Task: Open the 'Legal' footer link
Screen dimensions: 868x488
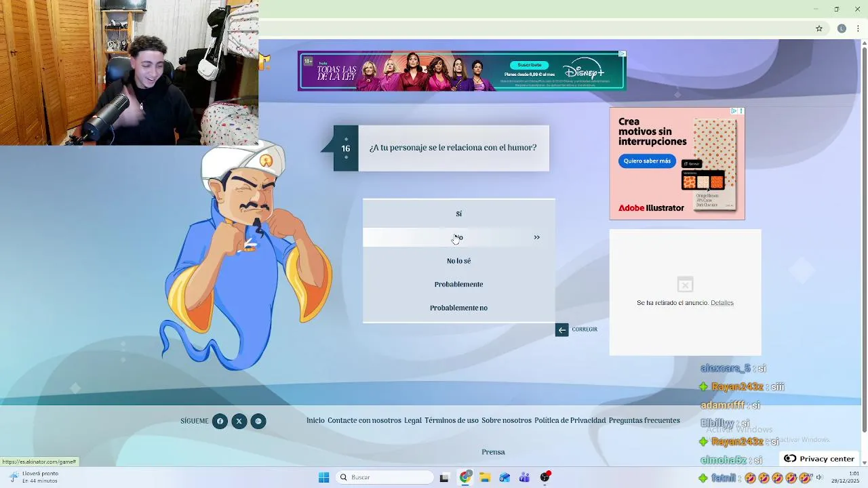Action: coord(413,421)
